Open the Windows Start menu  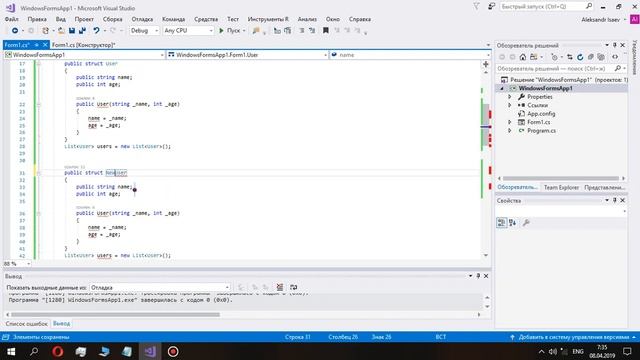click(x=11, y=351)
